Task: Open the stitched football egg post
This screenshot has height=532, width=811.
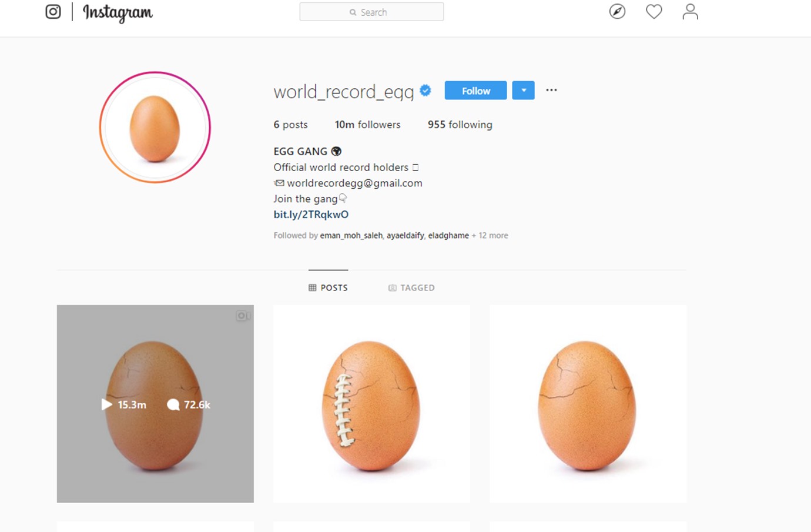Action: pos(371,403)
